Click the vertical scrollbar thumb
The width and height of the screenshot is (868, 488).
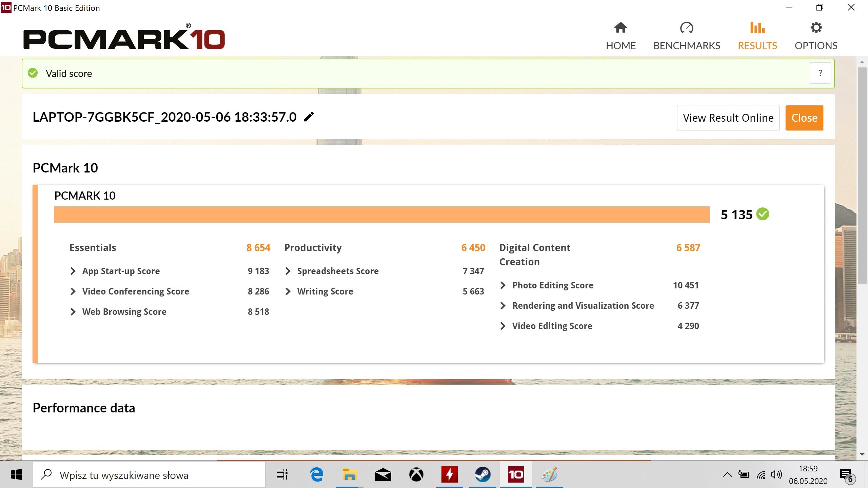click(862, 176)
